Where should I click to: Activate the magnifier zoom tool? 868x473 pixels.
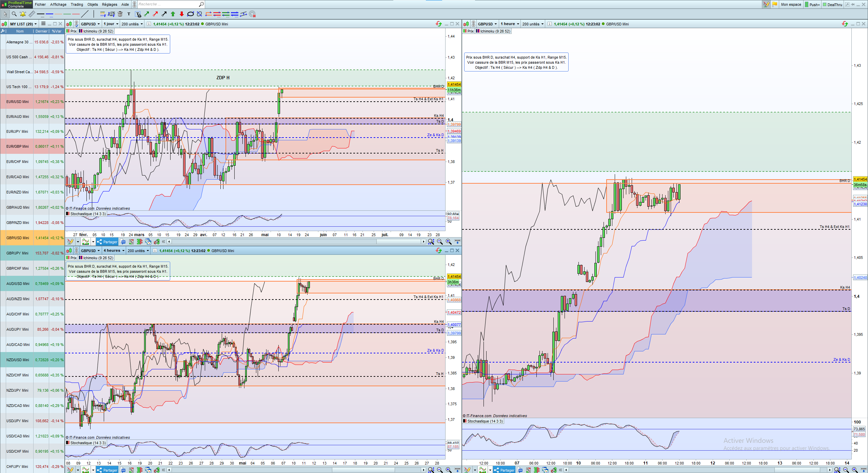pyautogui.click(x=14, y=14)
